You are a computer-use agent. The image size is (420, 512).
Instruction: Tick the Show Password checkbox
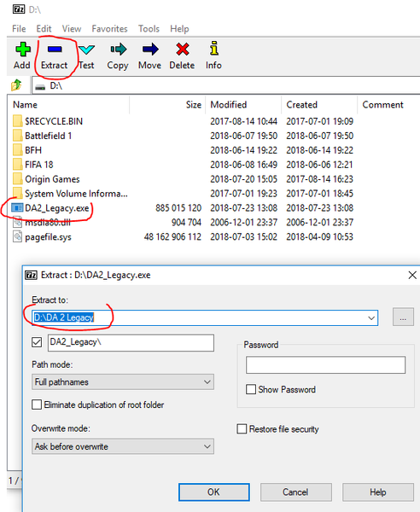coord(250,389)
